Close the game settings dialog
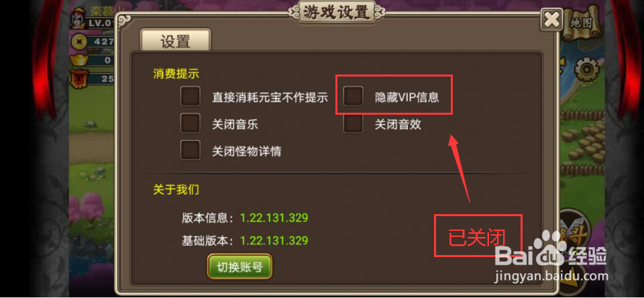The height and width of the screenshot is (298, 644). pos(551,19)
